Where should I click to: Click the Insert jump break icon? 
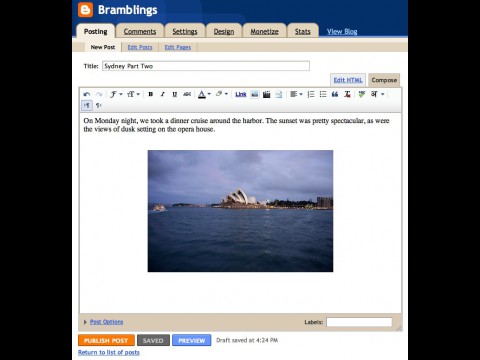(x=279, y=94)
